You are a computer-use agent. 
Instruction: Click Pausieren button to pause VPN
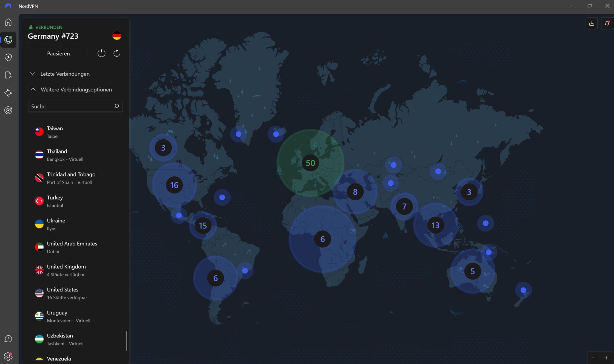(59, 53)
